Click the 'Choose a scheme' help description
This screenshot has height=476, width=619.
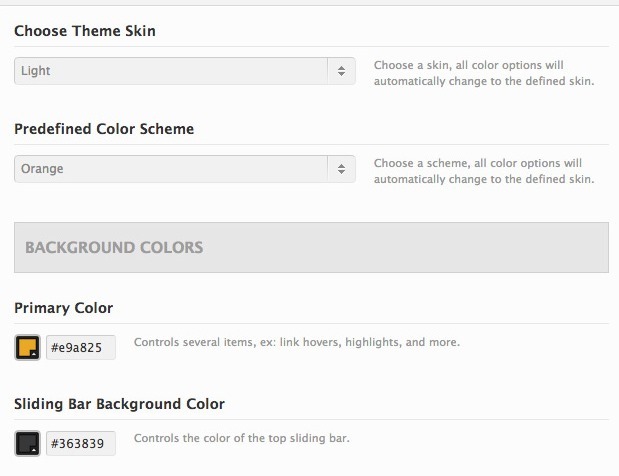point(484,171)
